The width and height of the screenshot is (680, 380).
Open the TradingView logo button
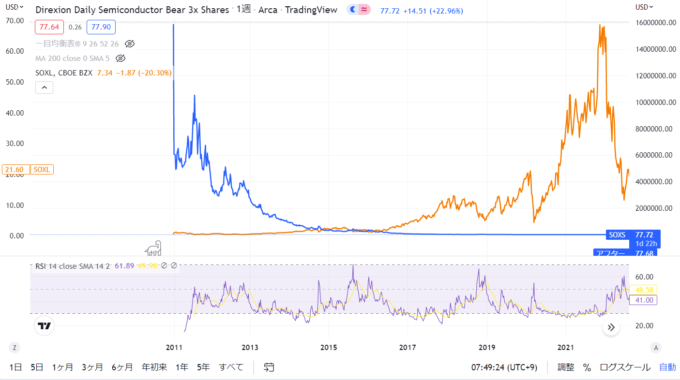pyautogui.click(x=44, y=326)
